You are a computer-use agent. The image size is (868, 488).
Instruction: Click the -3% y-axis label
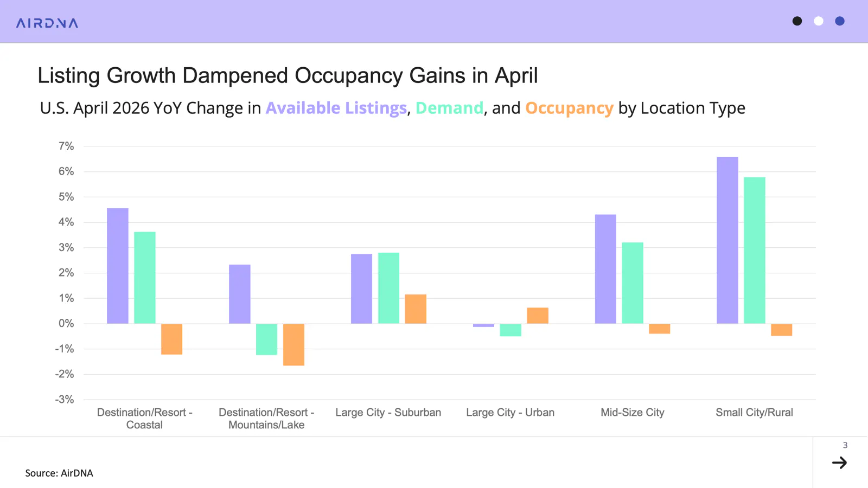tap(65, 400)
